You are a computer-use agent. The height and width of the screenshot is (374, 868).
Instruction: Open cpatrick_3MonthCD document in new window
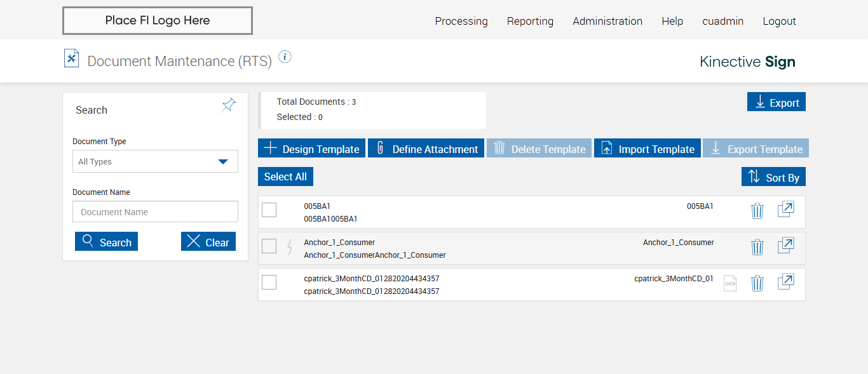click(786, 282)
